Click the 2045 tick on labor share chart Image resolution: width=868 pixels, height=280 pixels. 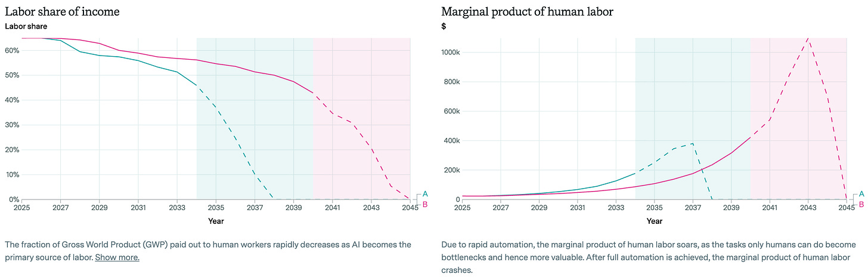pyautogui.click(x=410, y=208)
